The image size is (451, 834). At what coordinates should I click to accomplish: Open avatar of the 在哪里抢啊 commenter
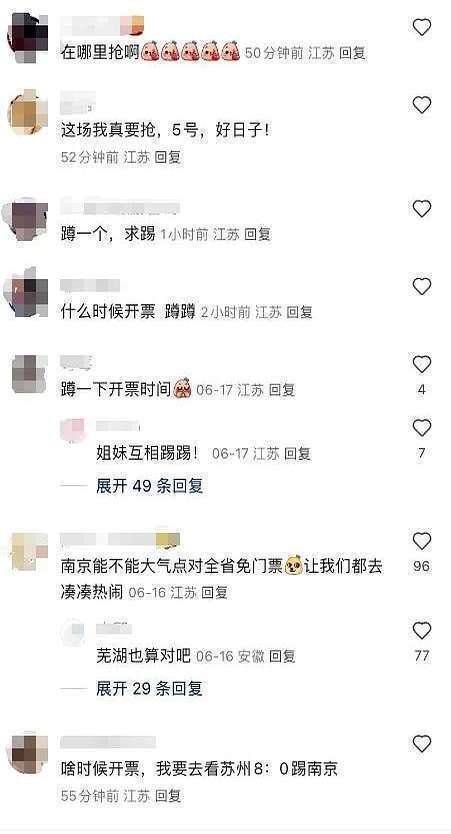click(x=28, y=37)
